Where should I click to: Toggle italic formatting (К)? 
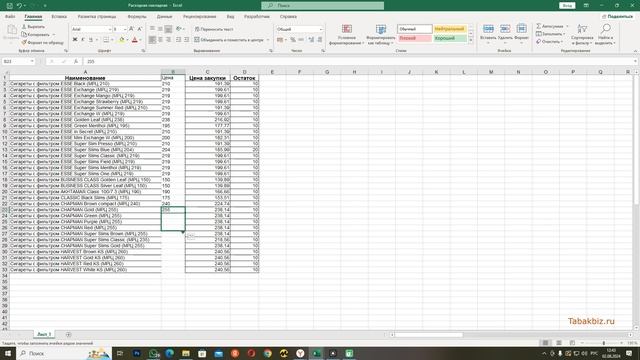tap(83, 40)
